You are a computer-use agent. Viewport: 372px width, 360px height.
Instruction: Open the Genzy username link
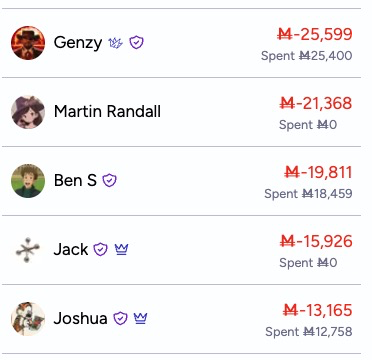click(x=78, y=43)
